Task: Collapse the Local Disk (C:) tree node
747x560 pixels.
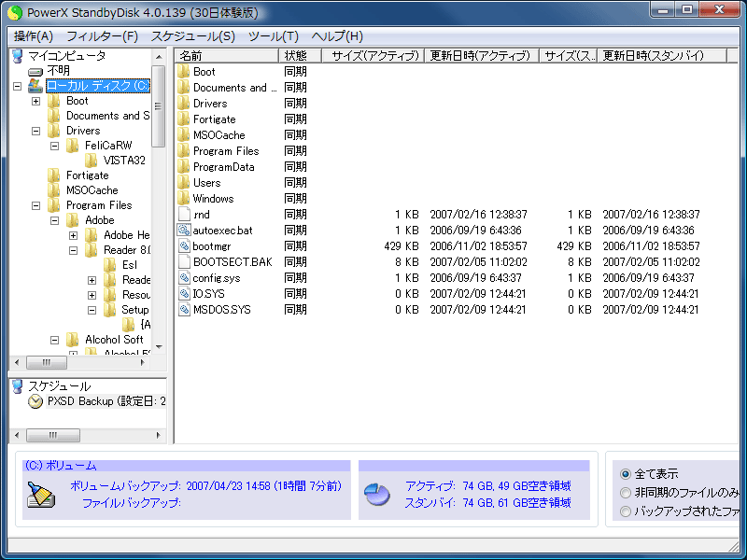Action: click(17, 86)
